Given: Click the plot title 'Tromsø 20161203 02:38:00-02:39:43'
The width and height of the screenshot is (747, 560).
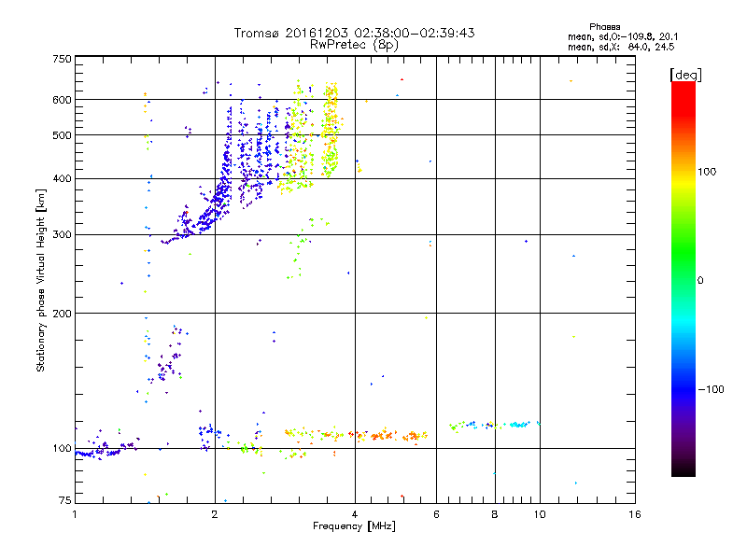Looking at the screenshot, I should click(x=354, y=33).
